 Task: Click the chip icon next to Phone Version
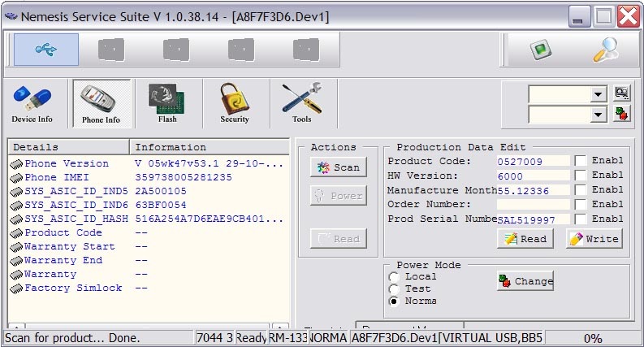pyautogui.click(x=16, y=164)
